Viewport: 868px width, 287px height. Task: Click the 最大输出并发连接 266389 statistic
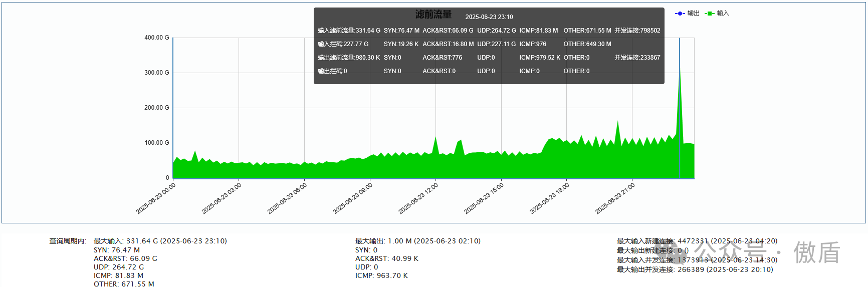695,269
